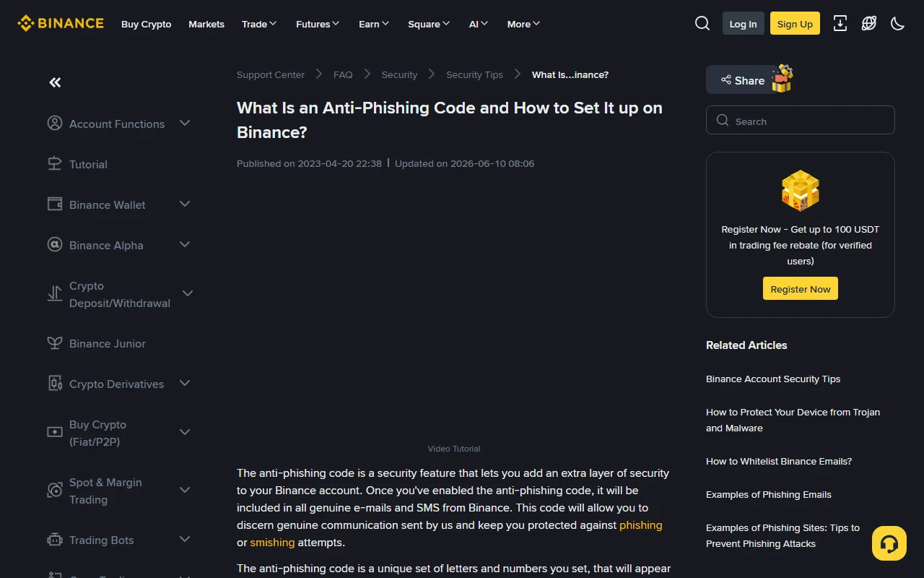This screenshot has width=924, height=578.
Task: Click the Spot & Margin Trading icon
Action: point(55,491)
